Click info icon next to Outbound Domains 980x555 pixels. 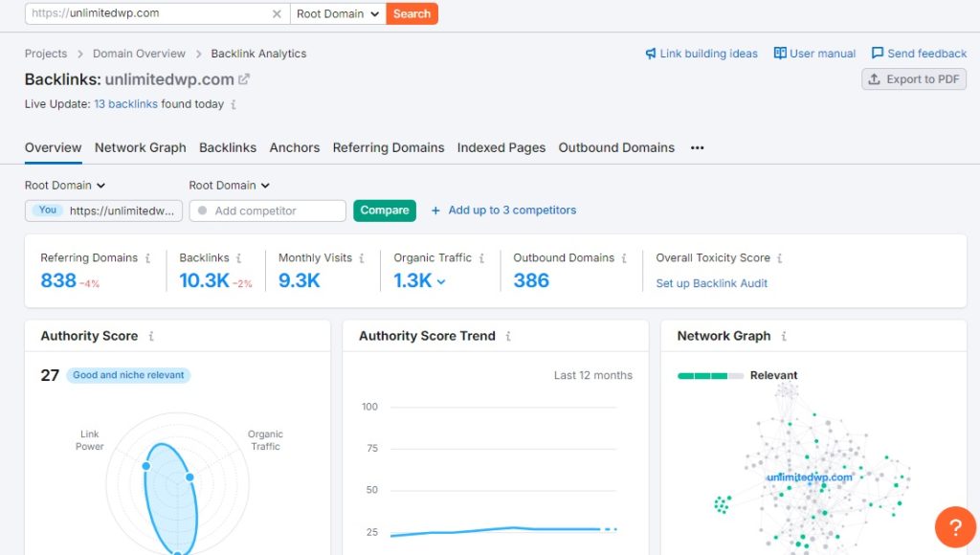click(x=624, y=258)
